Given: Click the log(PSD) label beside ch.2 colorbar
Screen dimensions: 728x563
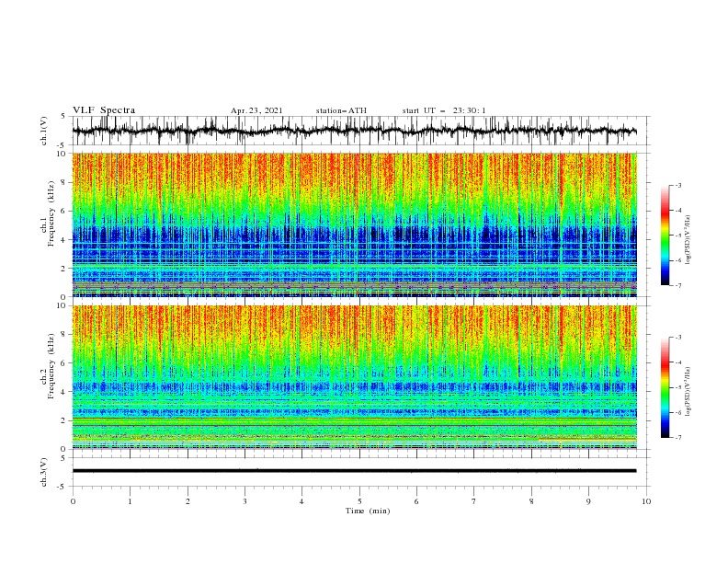Looking at the screenshot, I should pos(688,391).
